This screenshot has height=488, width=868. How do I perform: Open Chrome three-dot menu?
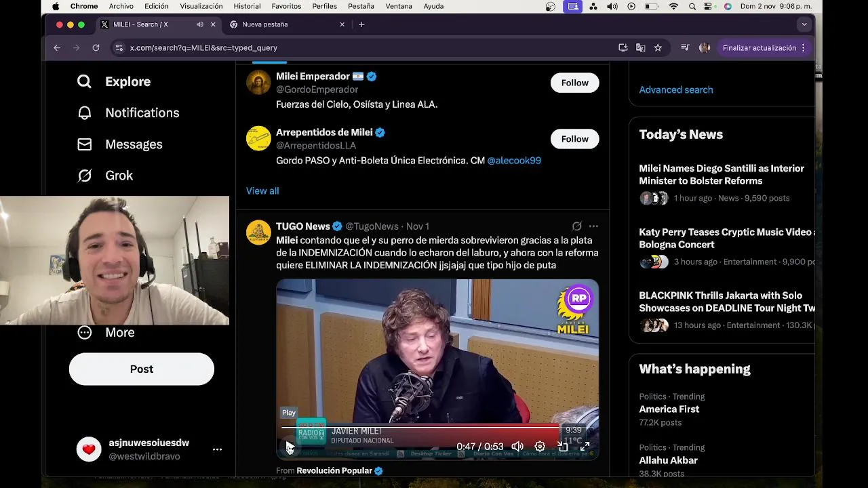[804, 48]
